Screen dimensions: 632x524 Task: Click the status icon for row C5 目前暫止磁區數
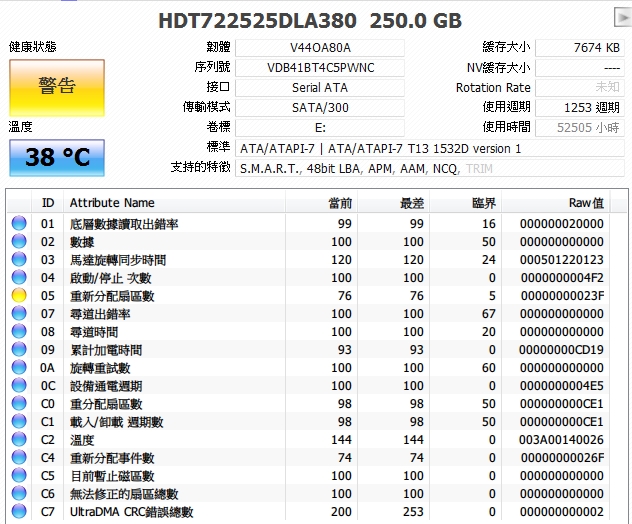(18, 476)
